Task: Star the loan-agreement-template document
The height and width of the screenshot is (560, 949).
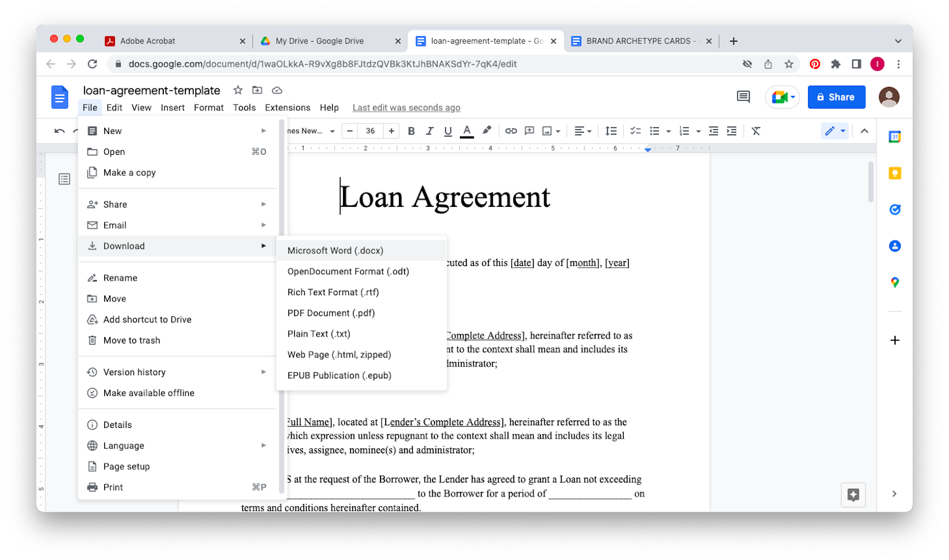Action: click(238, 90)
